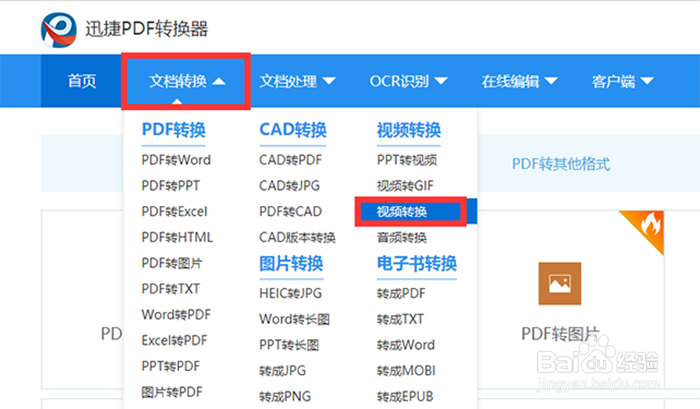Choose ebook 转成Word option
Screen dimensions: 700x409
coord(406,345)
